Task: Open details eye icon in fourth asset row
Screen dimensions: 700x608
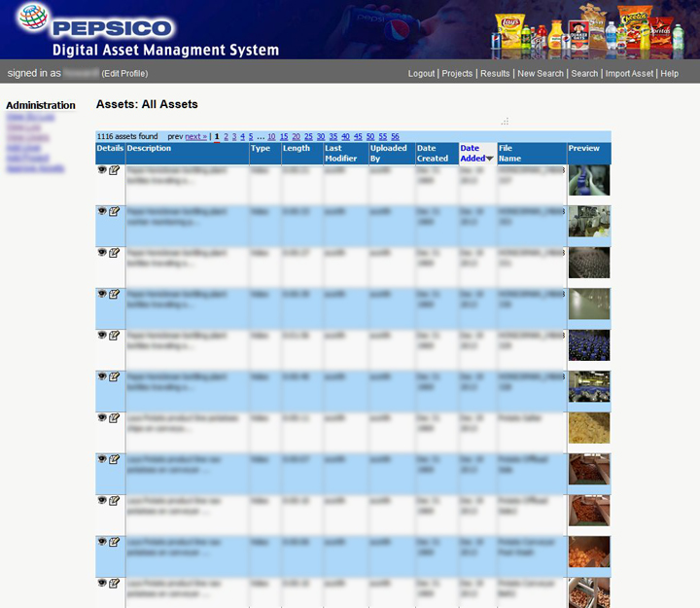Action: [102, 294]
